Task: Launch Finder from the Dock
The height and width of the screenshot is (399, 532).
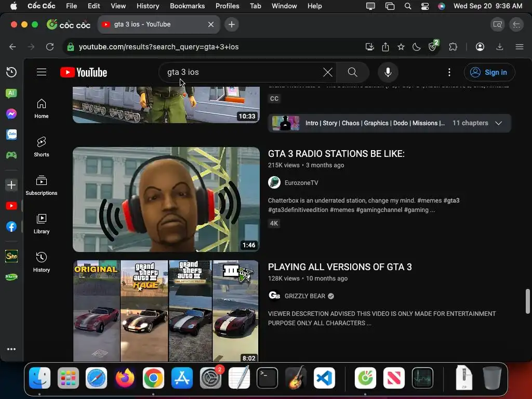Action: pos(39,378)
